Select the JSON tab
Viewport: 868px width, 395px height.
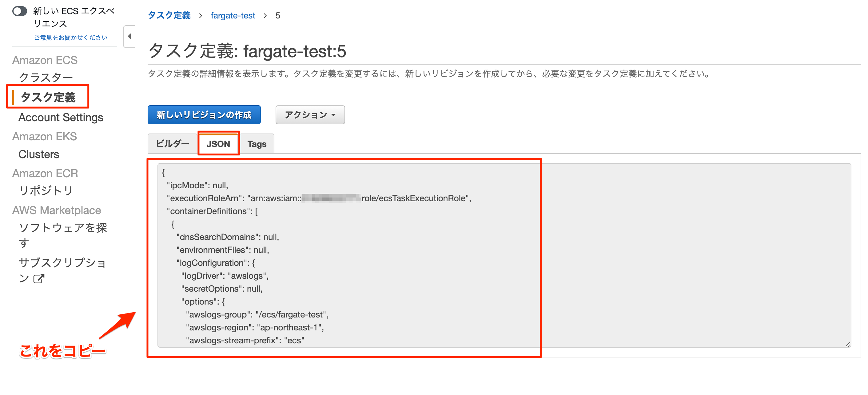pyautogui.click(x=218, y=144)
